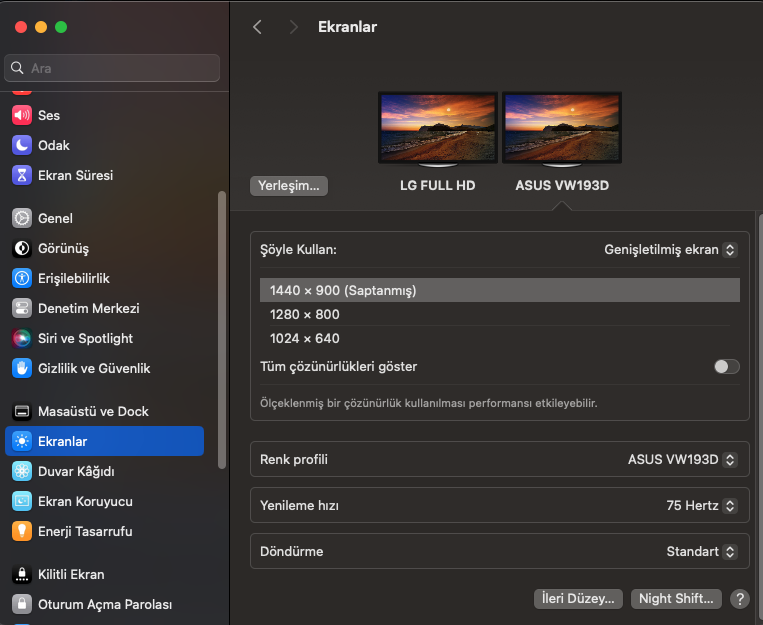Select Gizlilik ve Güvenlik hand icon
763x625 pixels.
click(22, 368)
